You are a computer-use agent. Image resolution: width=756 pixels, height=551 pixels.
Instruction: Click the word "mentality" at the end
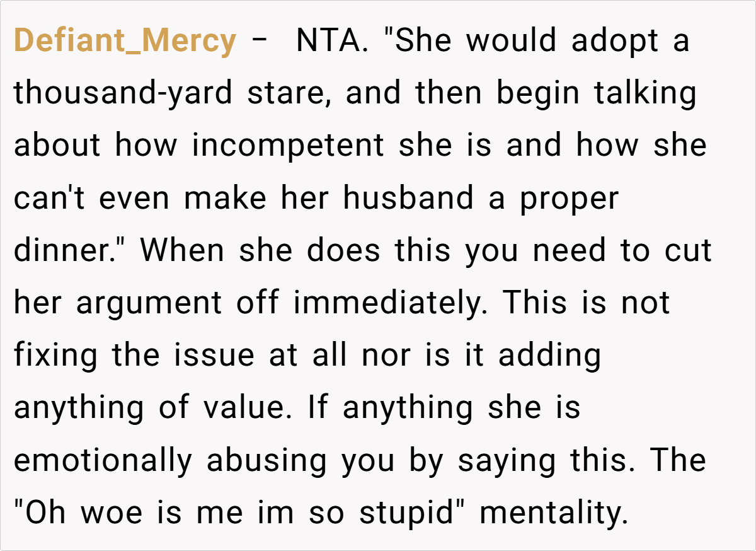[x=553, y=513]
